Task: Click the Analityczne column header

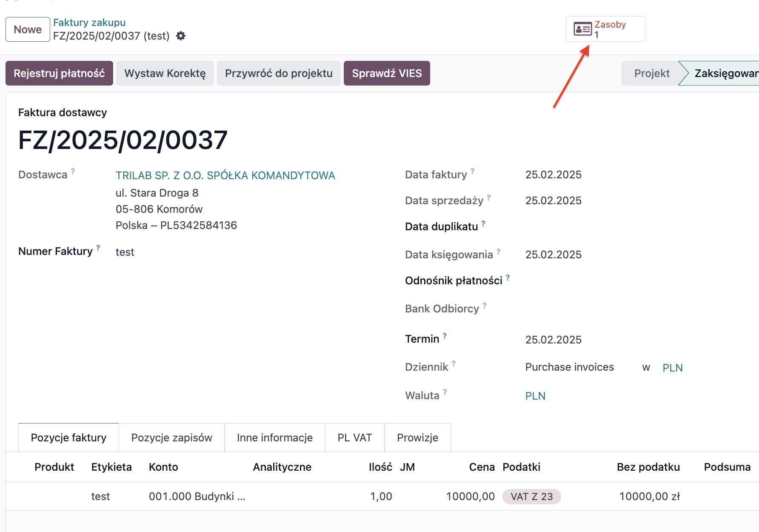Action: tap(282, 467)
